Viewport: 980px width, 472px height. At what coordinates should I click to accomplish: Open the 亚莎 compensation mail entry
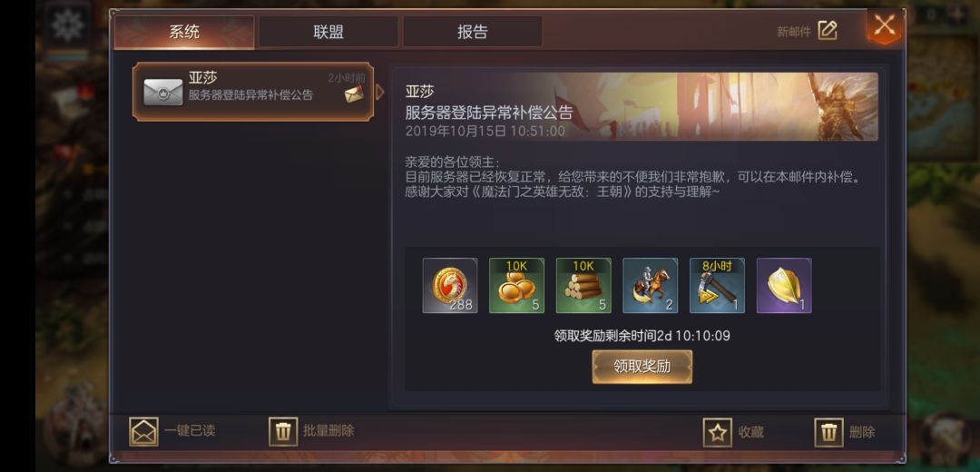tap(253, 92)
